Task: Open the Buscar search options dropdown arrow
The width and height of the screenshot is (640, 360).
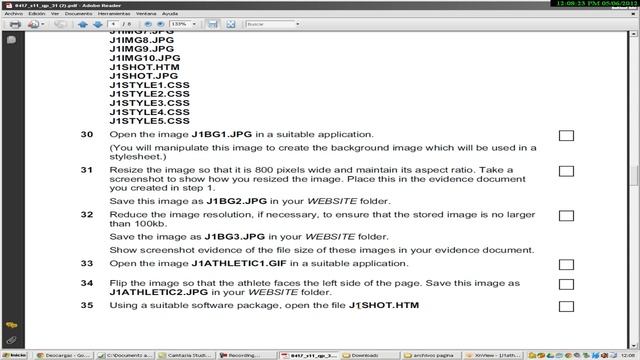Action: coord(298,24)
